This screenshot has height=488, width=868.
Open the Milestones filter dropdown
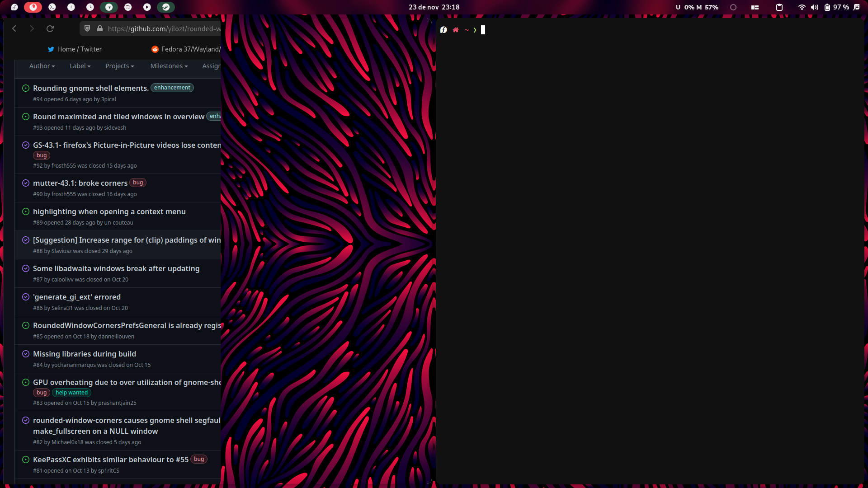(168, 66)
